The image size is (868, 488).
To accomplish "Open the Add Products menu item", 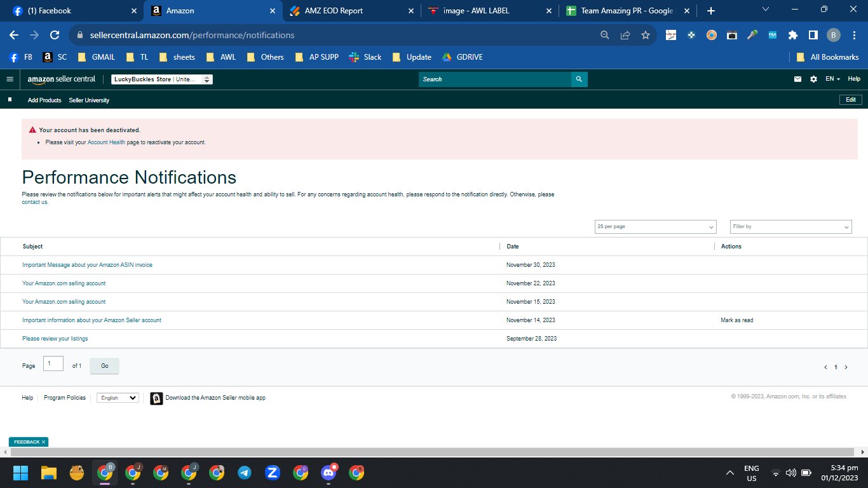I will pos(44,100).
